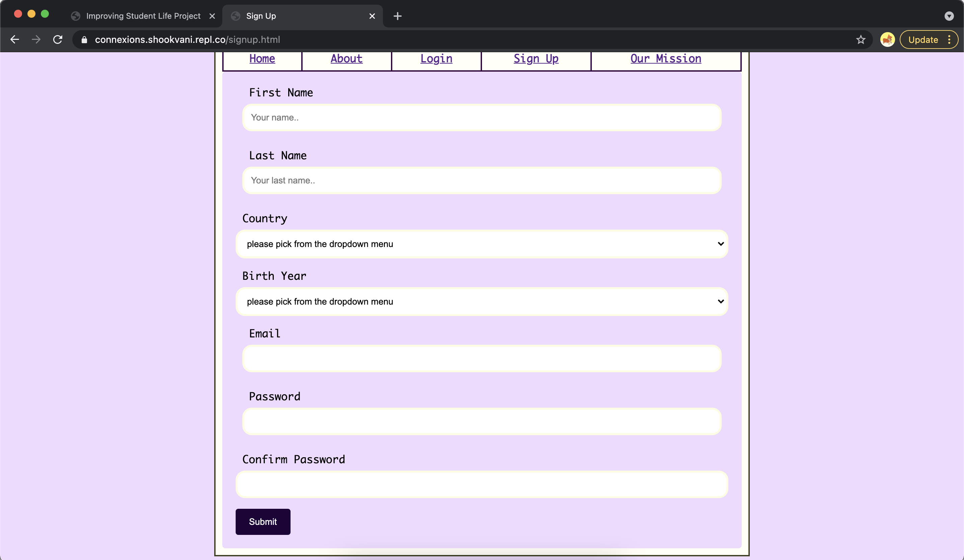Open a new browser tab
The image size is (964, 560).
click(397, 16)
